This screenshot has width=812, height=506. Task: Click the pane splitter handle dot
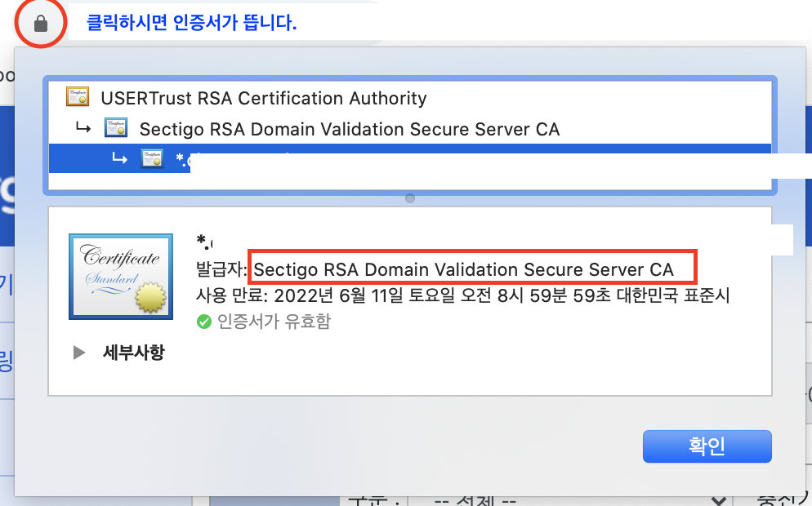tap(409, 198)
